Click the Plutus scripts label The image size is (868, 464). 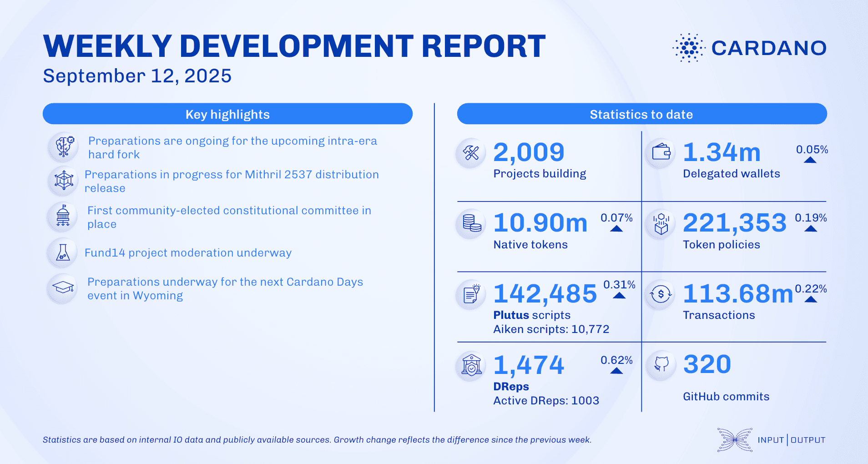(x=532, y=315)
